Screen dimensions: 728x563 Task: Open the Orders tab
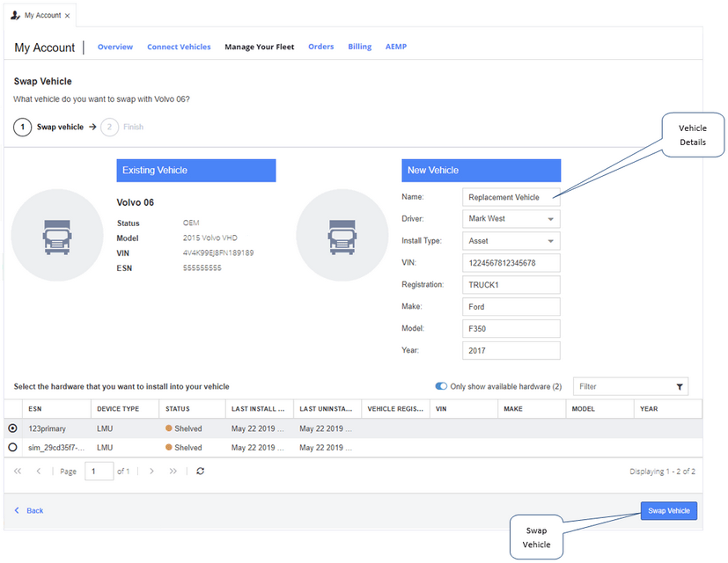coord(320,47)
